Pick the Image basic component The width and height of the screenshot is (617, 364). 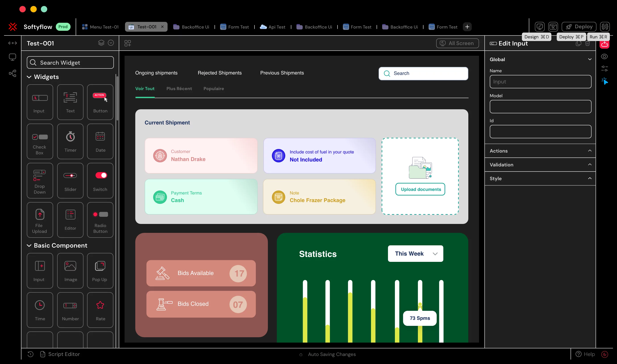[70, 271]
